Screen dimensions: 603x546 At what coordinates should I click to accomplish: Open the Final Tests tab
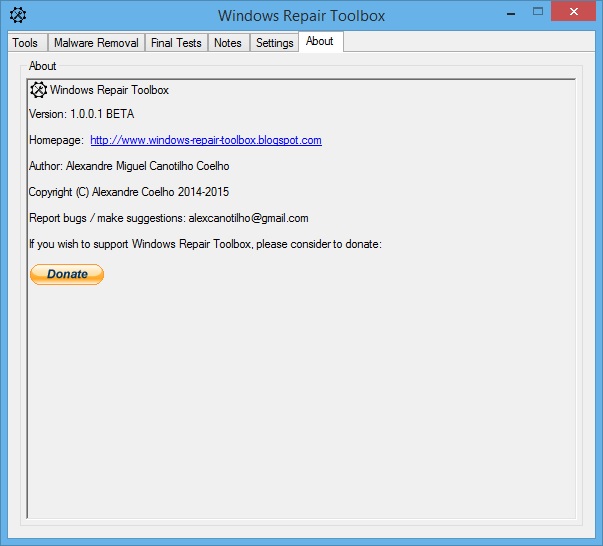click(x=176, y=43)
